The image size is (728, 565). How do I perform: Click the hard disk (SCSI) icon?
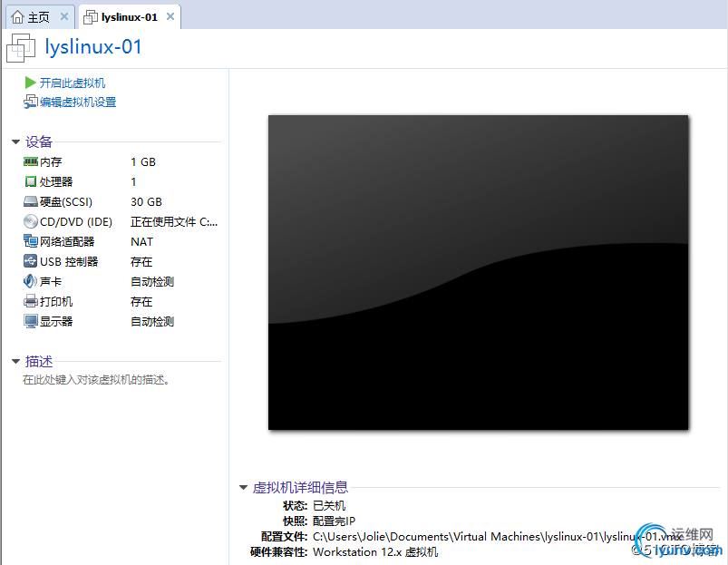pyautogui.click(x=31, y=201)
